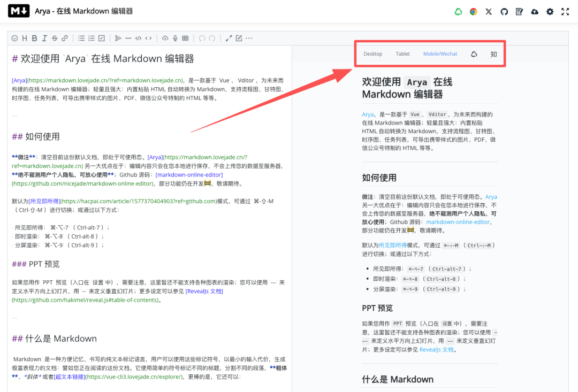Apply italic formatting
This screenshot has height=392, width=578.
(x=44, y=39)
